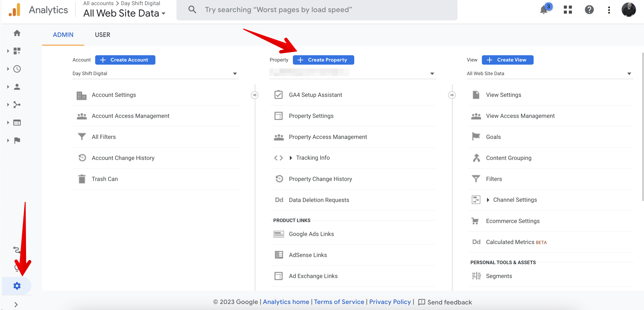The width and height of the screenshot is (644, 310).
Task: Click the Attribution path icon in sidebar
Action: pyautogui.click(x=17, y=250)
